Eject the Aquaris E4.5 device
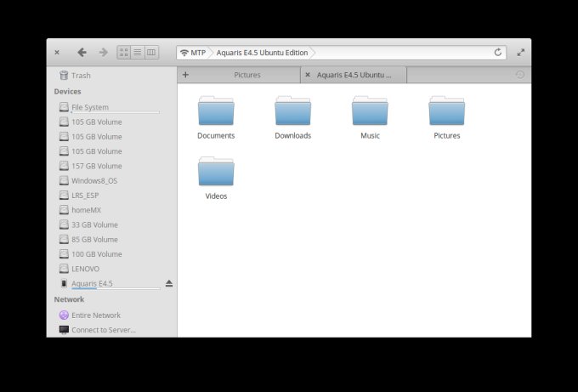The height and width of the screenshot is (392, 578). (169, 283)
